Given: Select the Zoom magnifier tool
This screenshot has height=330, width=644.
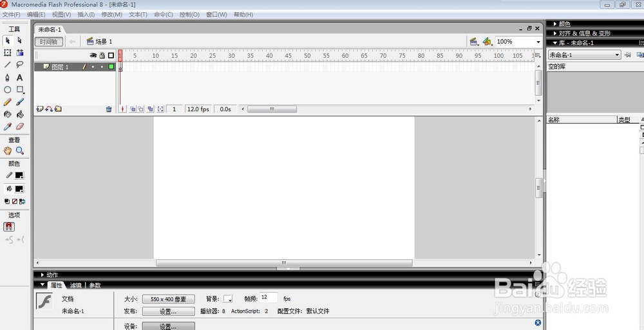Looking at the screenshot, I should click(19, 151).
